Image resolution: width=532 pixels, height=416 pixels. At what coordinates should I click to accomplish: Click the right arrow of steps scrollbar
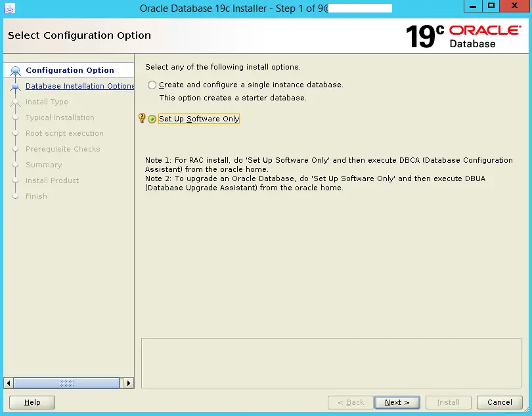129,383
